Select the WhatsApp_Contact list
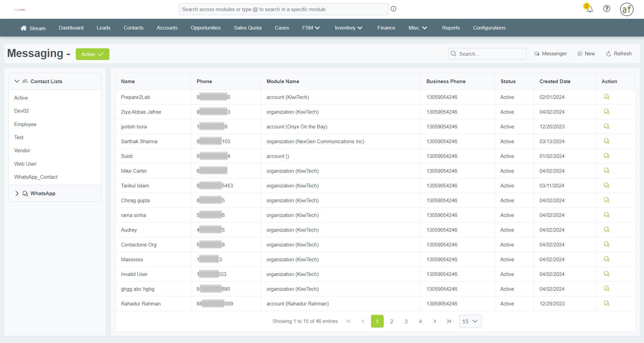Image resolution: width=644 pixels, height=343 pixels. click(x=36, y=177)
